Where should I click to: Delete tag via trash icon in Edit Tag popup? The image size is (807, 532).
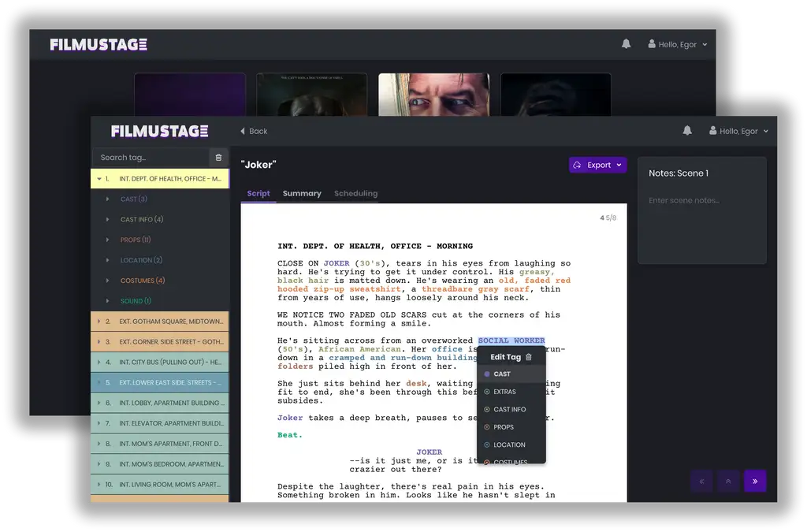coord(529,357)
